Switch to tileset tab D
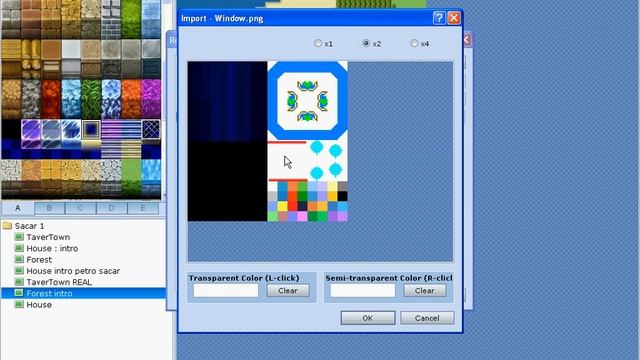This screenshot has width=640, height=360. [111, 208]
